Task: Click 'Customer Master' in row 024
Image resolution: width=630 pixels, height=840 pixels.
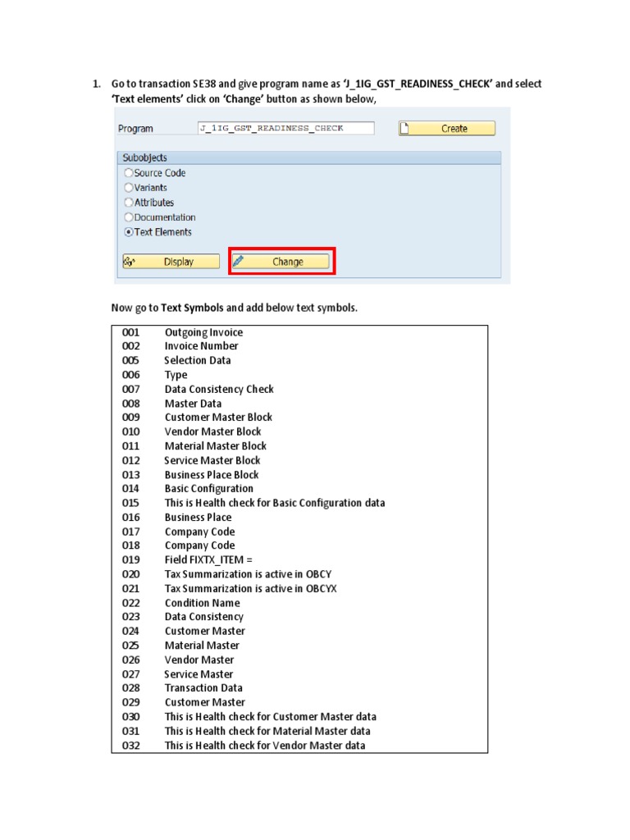Action: [x=205, y=631]
